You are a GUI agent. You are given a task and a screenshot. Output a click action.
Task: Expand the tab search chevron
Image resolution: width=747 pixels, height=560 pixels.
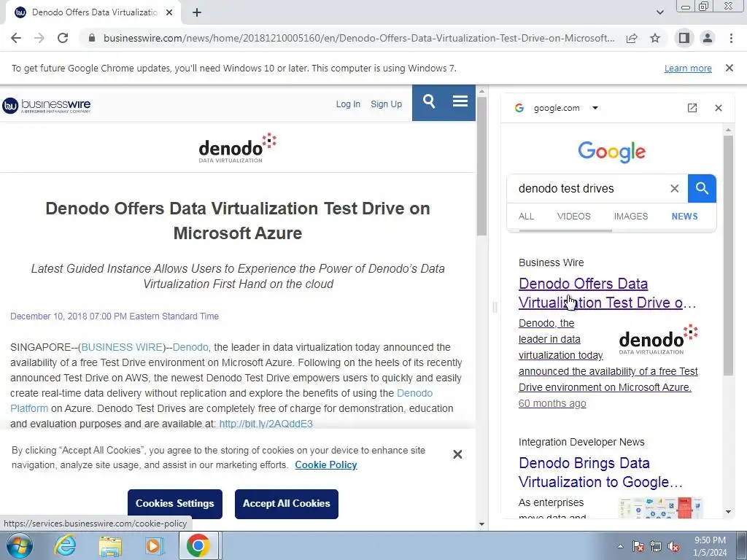click(x=659, y=12)
